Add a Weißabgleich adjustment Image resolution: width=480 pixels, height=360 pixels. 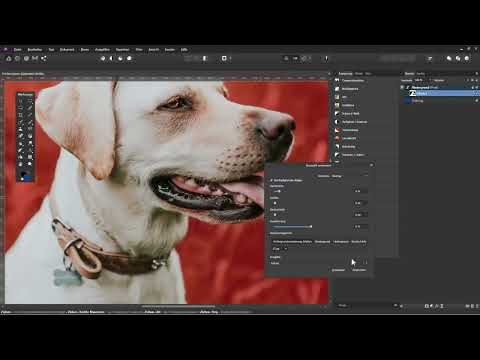[350, 89]
